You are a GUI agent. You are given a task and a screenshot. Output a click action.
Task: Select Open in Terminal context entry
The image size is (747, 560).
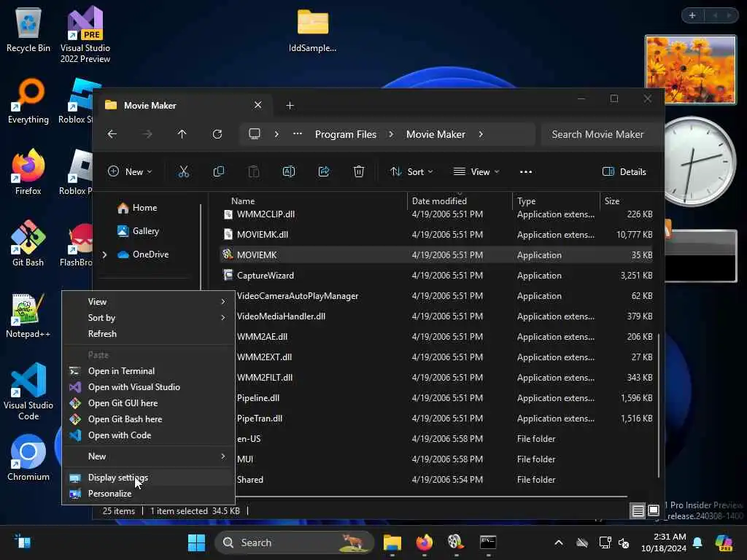149,371
